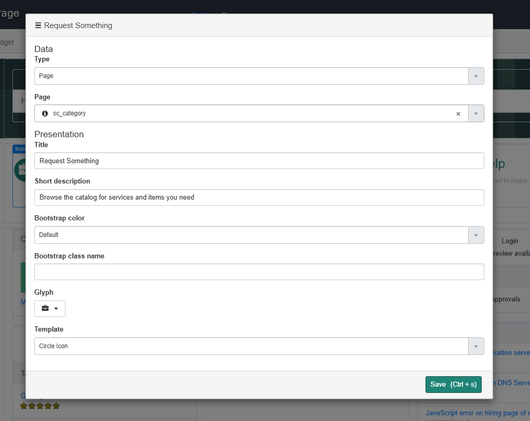Click the info icon next to sc_category

(x=45, y=114)
